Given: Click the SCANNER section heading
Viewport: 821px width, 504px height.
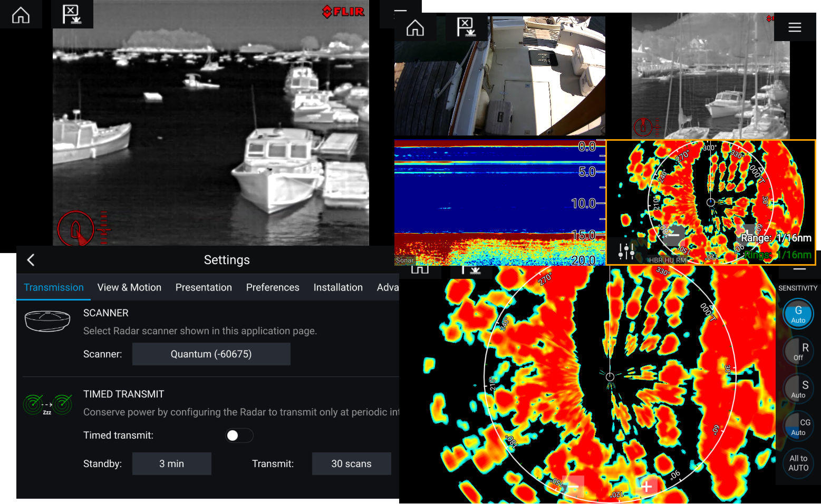Looking at the screenshot, I should click(106, 313).
